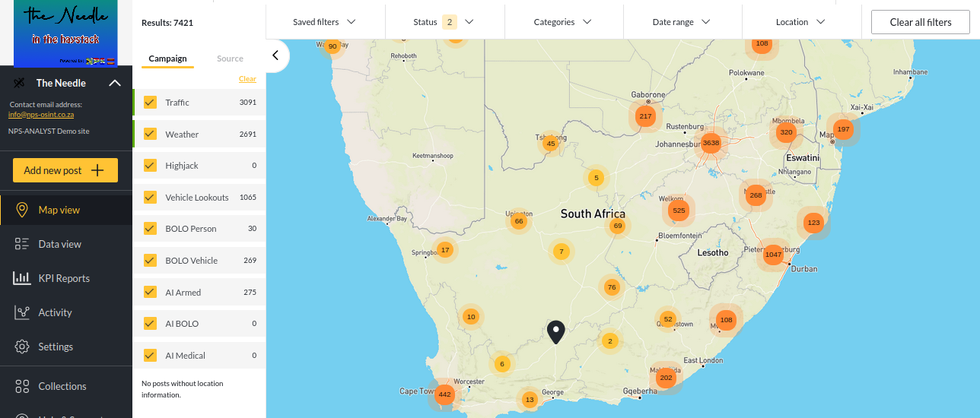Toggle the Vehicle Lookouts checkbox
Screen dimensions: 980x418
coord(150,198)
